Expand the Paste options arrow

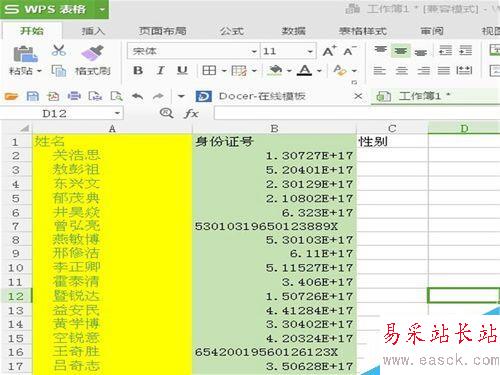39,71
